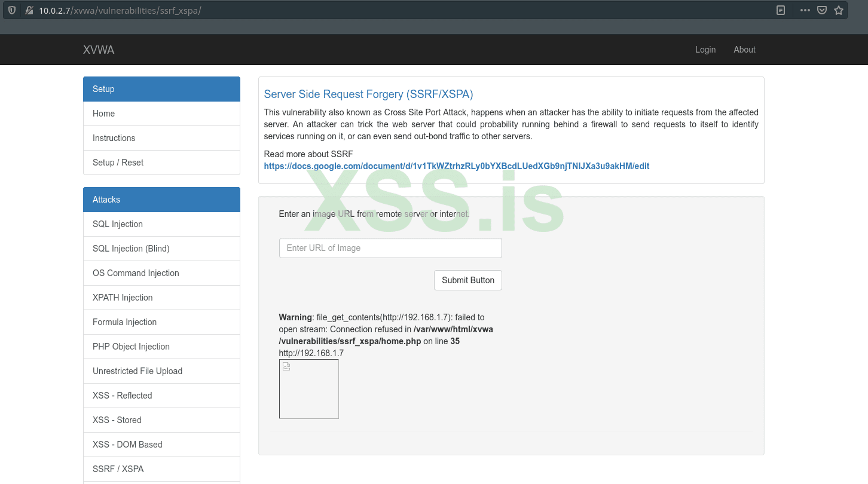868x484 pixels.
Task: Click the XVWA brand link
Action: [99, 50]
